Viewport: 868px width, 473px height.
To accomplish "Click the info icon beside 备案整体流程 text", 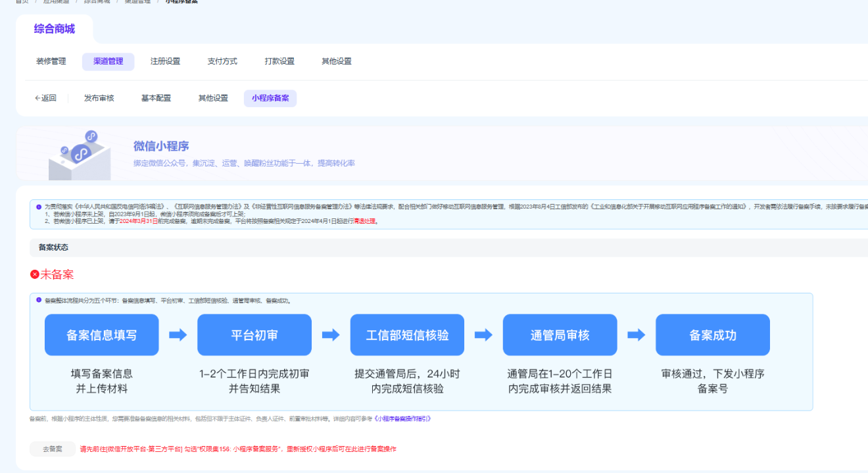I will (39, 300).
